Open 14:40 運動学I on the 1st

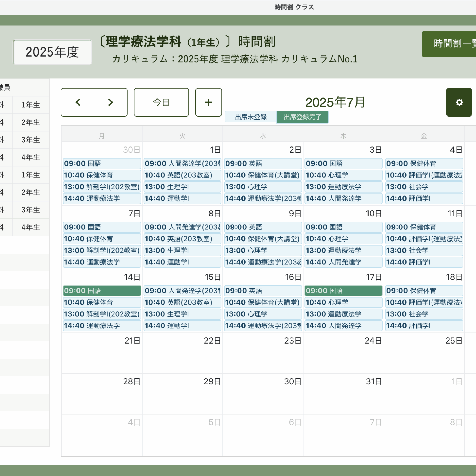183,198
